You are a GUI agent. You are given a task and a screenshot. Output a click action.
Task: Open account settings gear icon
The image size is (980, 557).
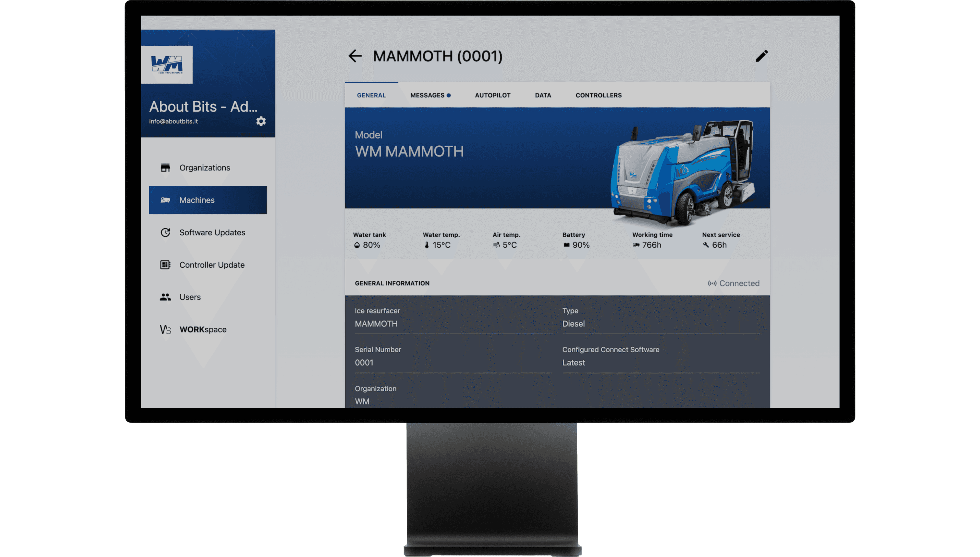point(261,121)
